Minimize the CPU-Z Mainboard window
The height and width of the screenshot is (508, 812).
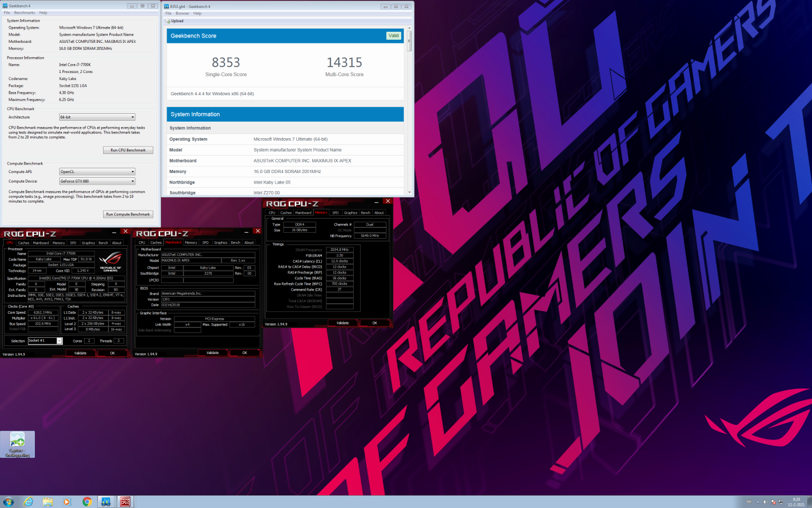[246, 232]
